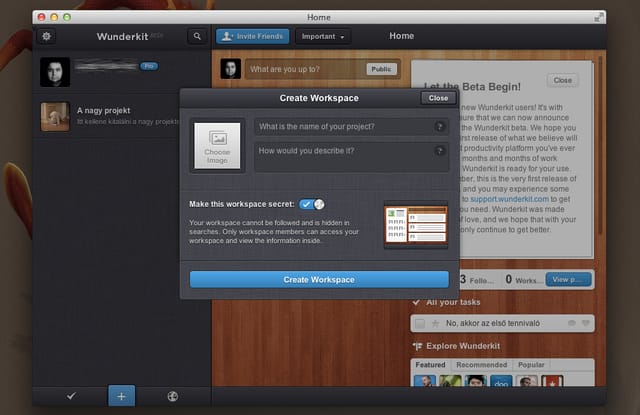Switch to the Featured tab
The height and width of the screenshot is (415, 640).
(x=430, y=365)
